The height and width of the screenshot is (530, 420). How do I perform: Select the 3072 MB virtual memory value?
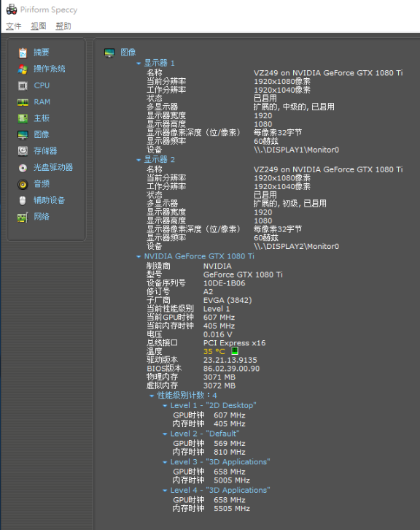[219, 385]
